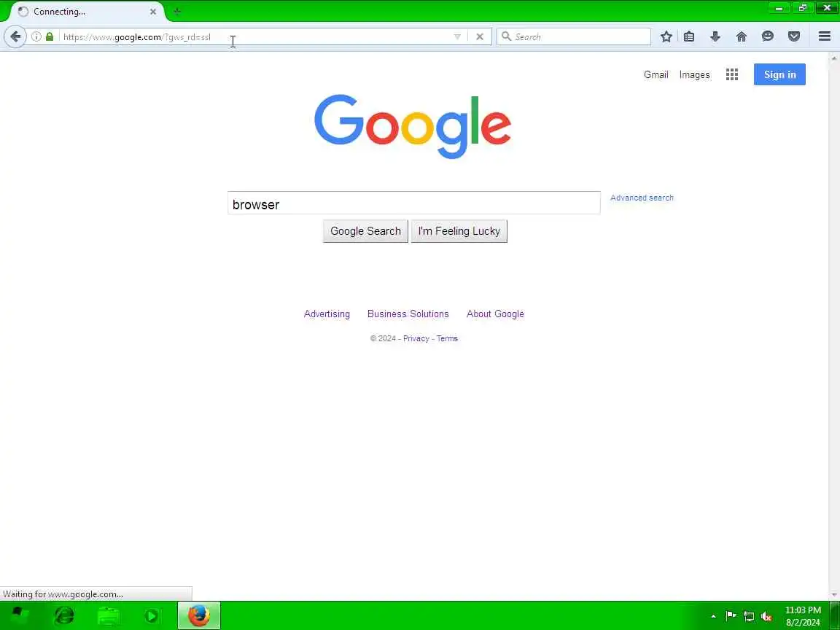Show hidden tray icons arrow
The image size is (840, 630).
(713, 616)
